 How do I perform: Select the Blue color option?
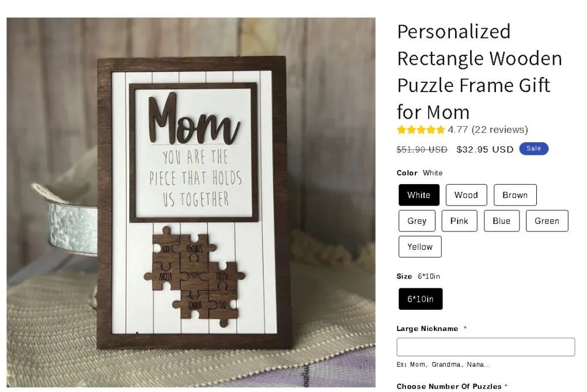(501, 221)
